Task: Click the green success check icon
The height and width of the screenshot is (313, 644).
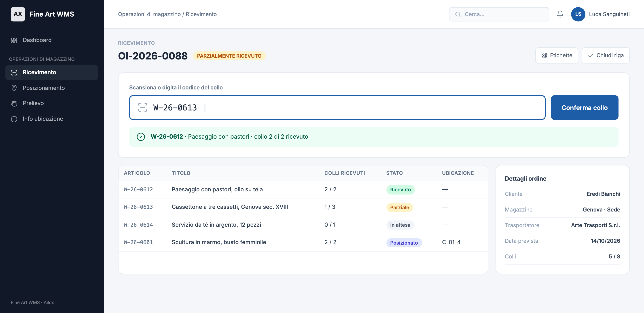Action: pyautogui.click(x=141, y=137)
